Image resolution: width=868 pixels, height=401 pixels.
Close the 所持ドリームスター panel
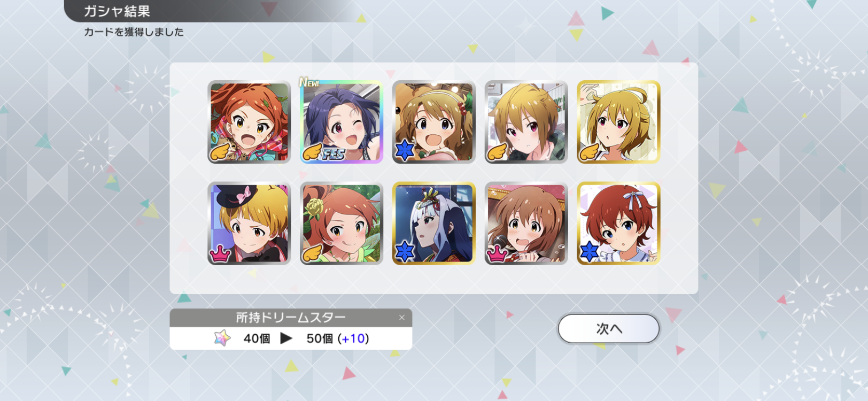[402, 318]
